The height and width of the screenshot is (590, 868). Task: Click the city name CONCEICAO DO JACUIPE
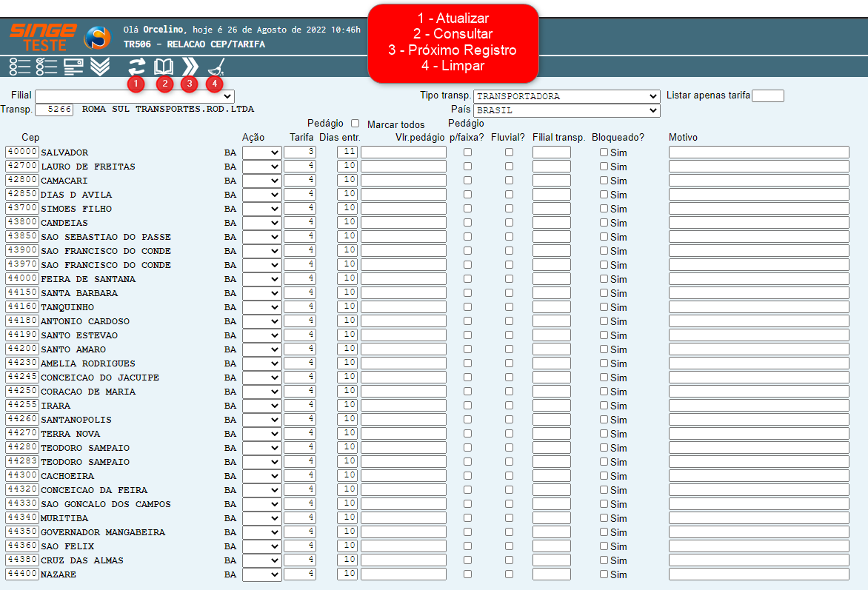tap(100, 378)
